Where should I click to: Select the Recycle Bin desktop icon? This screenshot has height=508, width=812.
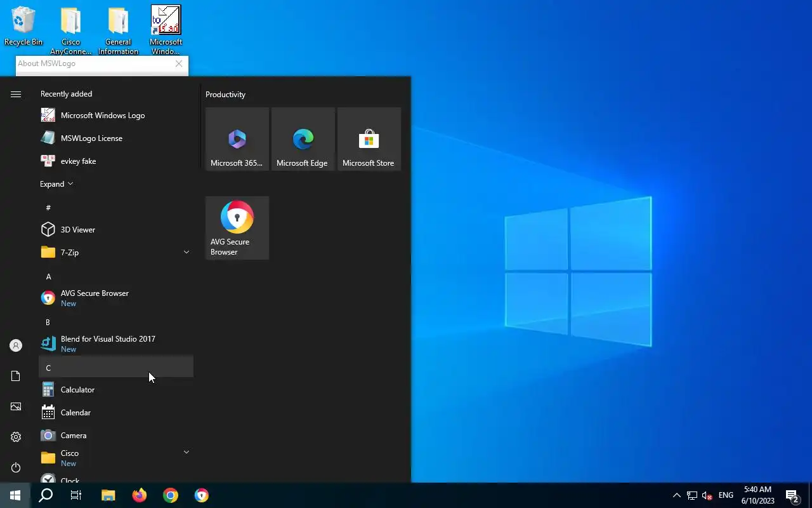[x=23, y=27]
